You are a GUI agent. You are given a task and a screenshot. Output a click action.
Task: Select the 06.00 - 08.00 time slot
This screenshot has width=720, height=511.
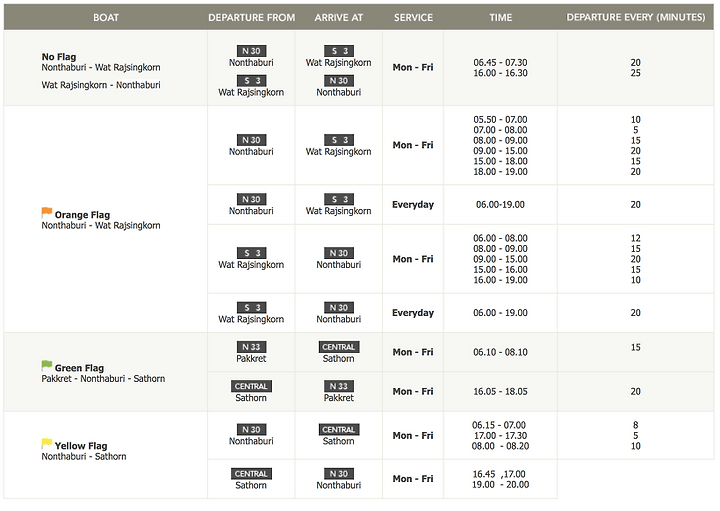(501, 238)
